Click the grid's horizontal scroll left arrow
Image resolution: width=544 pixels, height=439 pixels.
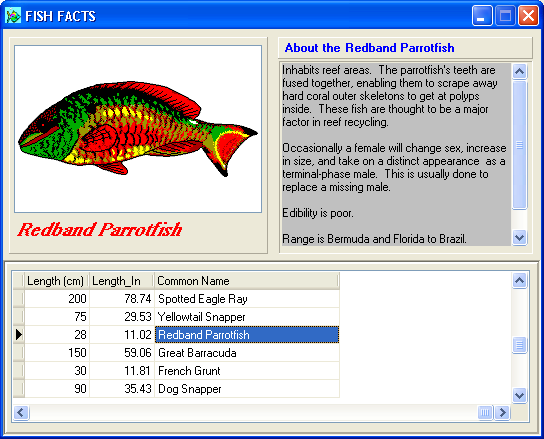(x=21, y=413)
